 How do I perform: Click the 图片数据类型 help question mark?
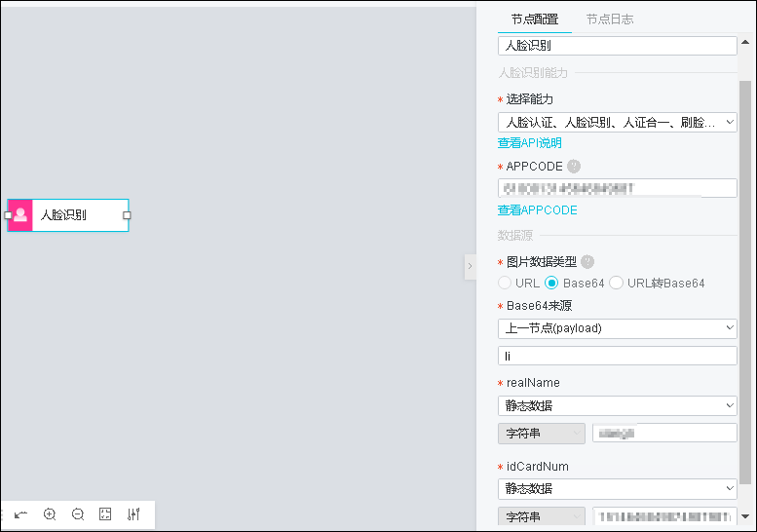tap(587, 262)
